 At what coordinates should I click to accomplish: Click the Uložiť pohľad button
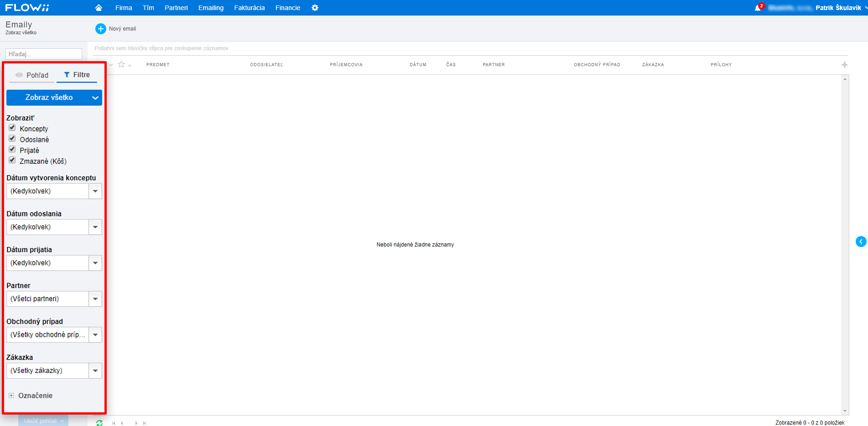pos(43,421)
